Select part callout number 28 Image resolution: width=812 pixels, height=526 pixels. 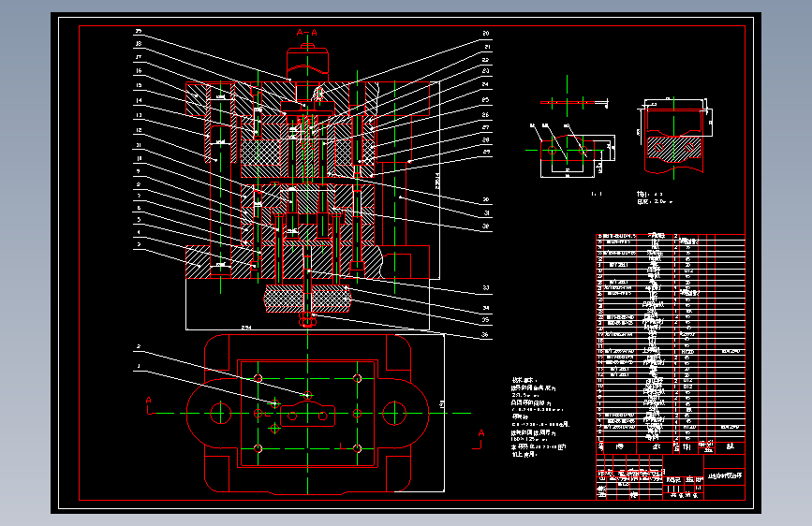tap(486, 139)
